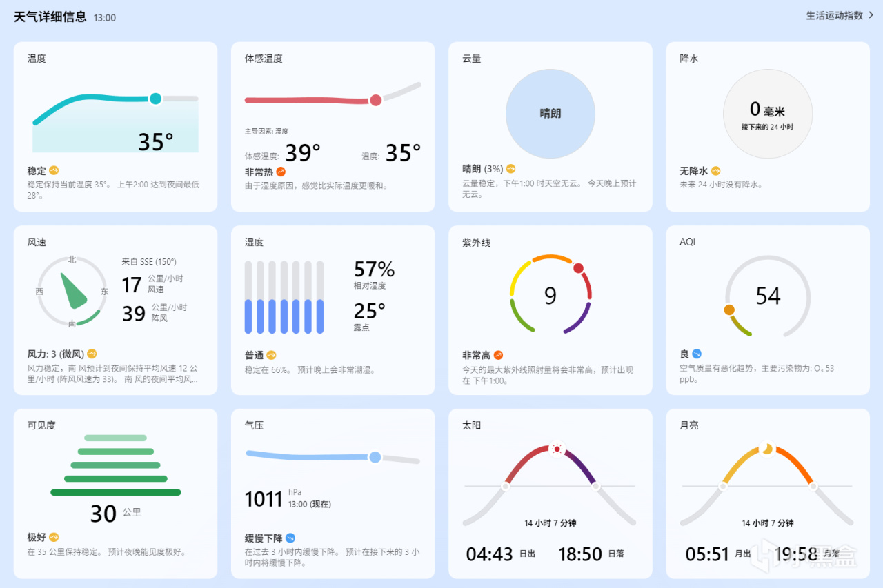
Task: Select the 气压 curve blue point
Action: 375,457
